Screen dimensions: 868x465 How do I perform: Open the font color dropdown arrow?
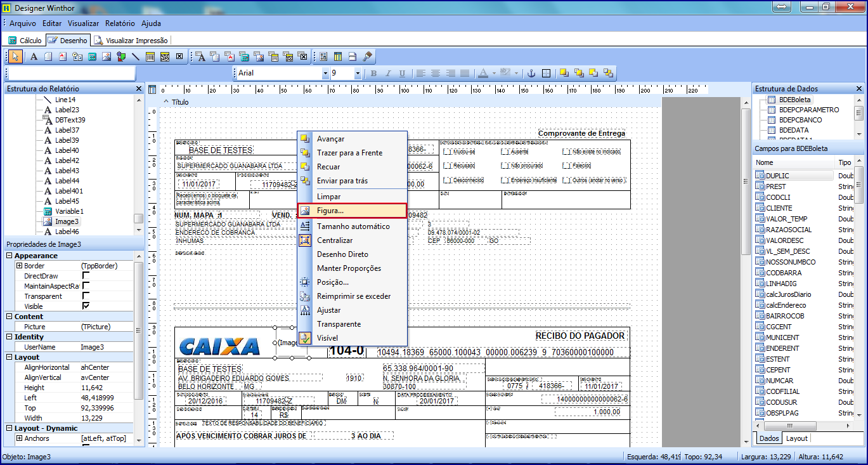pos(494,73)
